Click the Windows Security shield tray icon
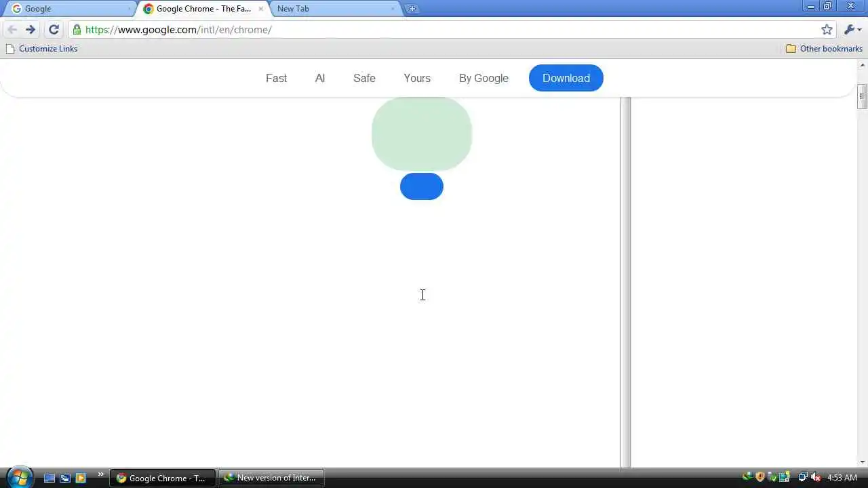The width and height of the screenshot is (868, 488). tap(759, 477)
